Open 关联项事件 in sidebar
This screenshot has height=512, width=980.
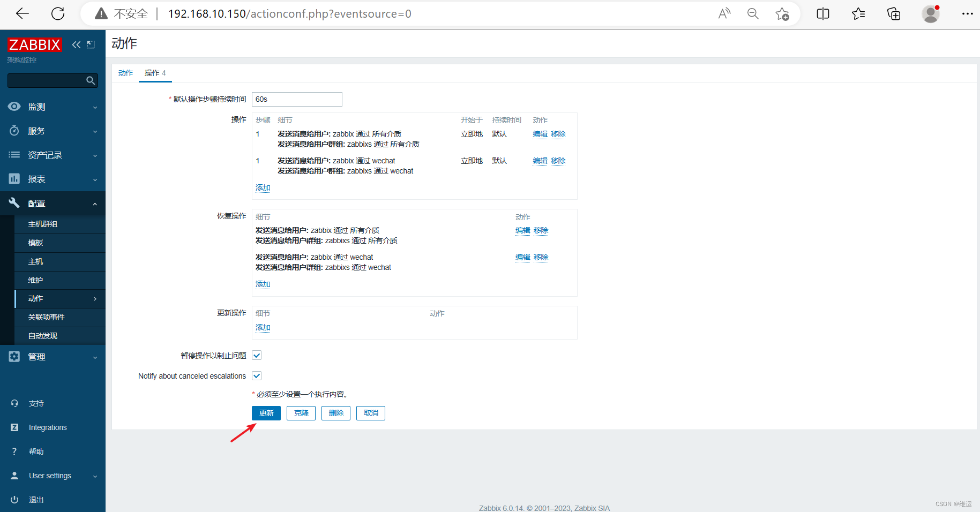(60, 317)
